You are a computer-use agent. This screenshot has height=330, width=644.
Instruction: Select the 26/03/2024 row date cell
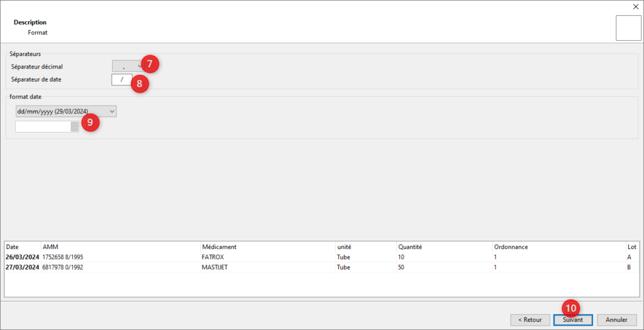tap(22, 257)
